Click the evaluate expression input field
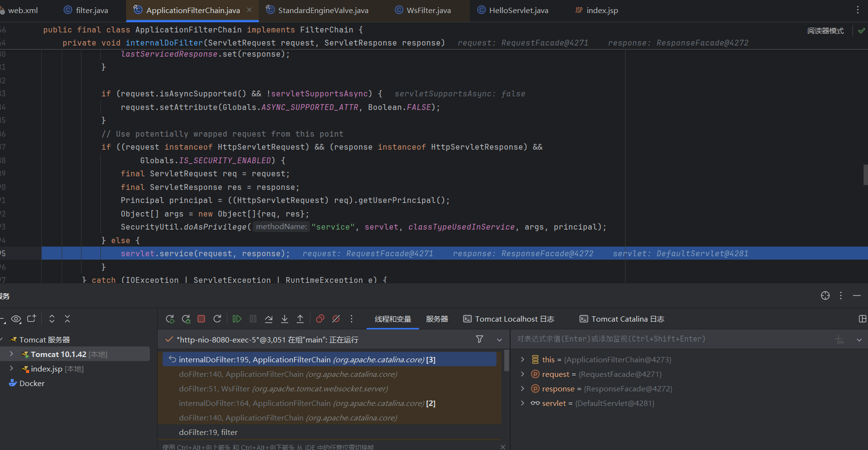This screenshot has height=450, width=868. [x=669, y=339]
